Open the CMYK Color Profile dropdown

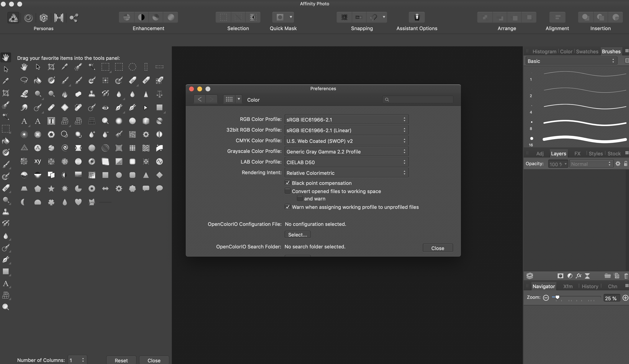[x=346, y=141]
